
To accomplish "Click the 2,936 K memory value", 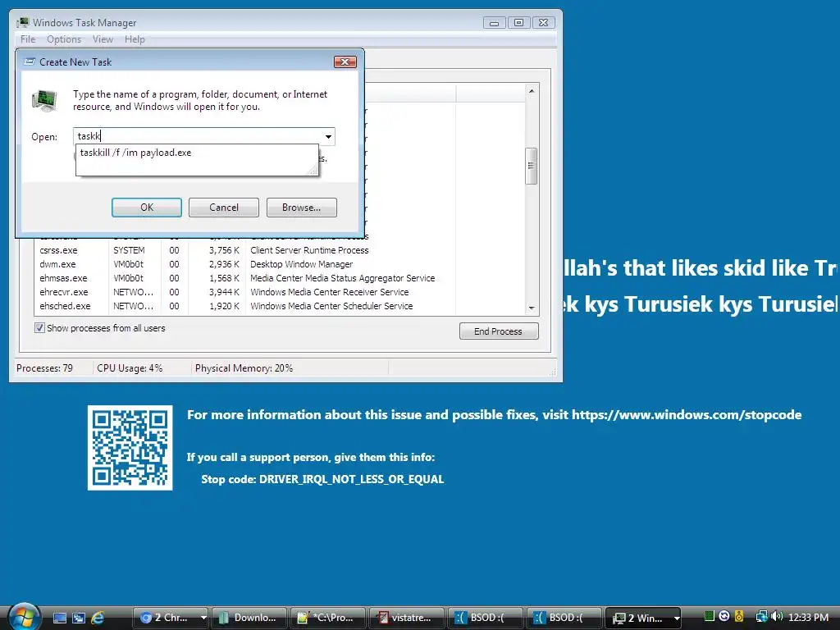I will (223, 264).
